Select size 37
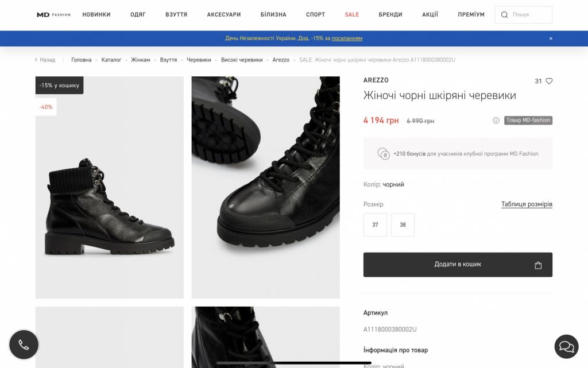The height and width of the screenshot is (368, 588). (x=375, y=225)
